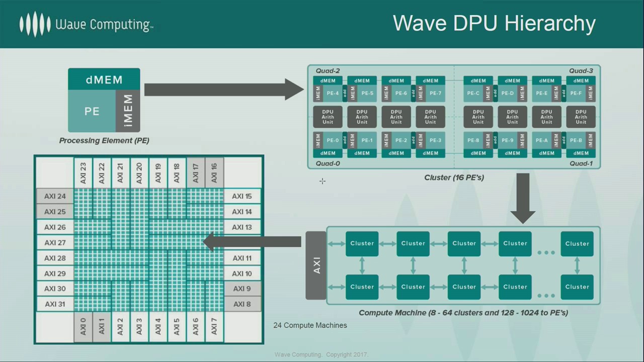644x362 pixels.
Task: Click the Quad-3 label
Action: (581, 71)
